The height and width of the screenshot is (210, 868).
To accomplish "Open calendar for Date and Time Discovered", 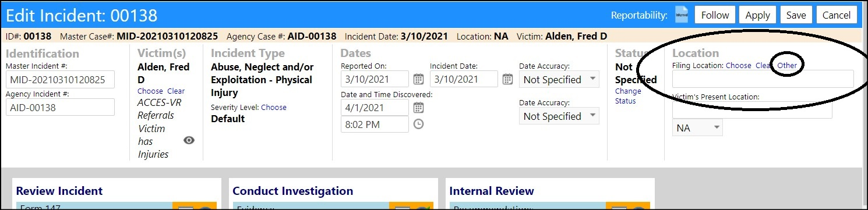I will pos(418,108).
